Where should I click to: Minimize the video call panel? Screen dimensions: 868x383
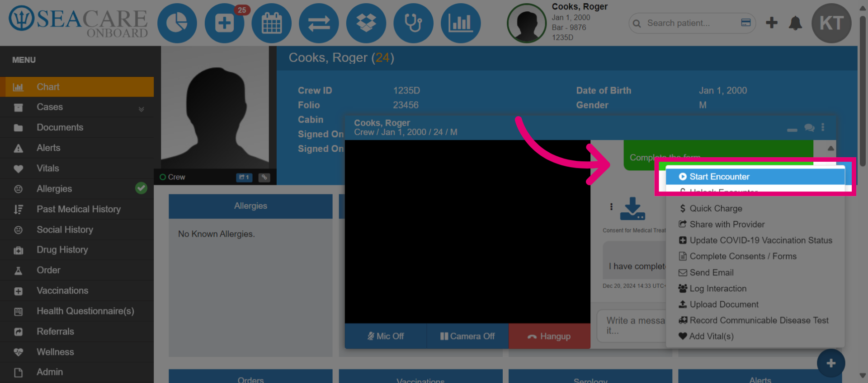pos(792,130)
